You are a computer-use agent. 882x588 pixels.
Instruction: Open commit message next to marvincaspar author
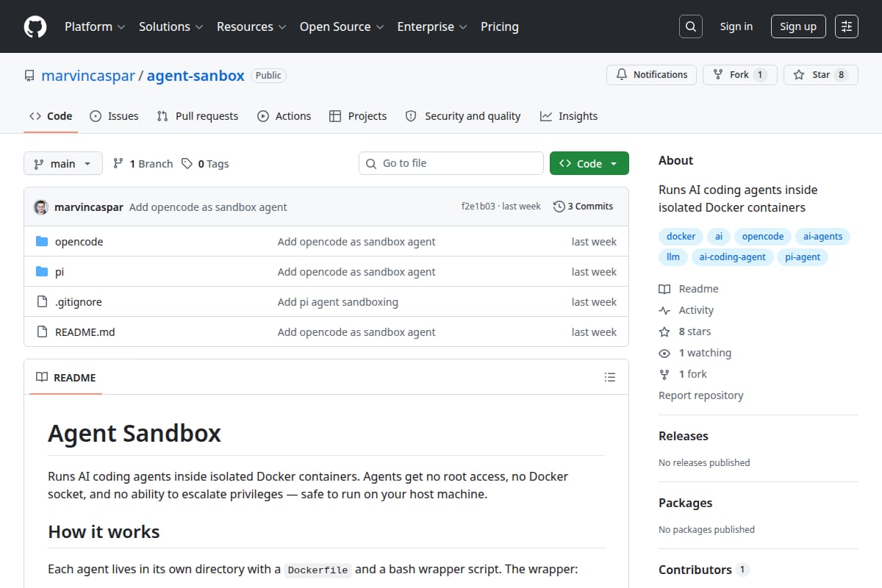208,207
